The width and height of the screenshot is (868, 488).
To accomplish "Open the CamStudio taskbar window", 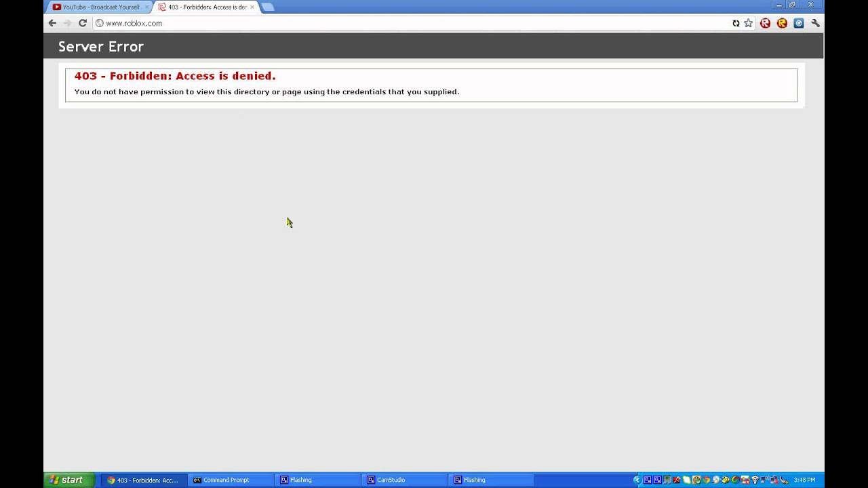I will coord(404,480).
